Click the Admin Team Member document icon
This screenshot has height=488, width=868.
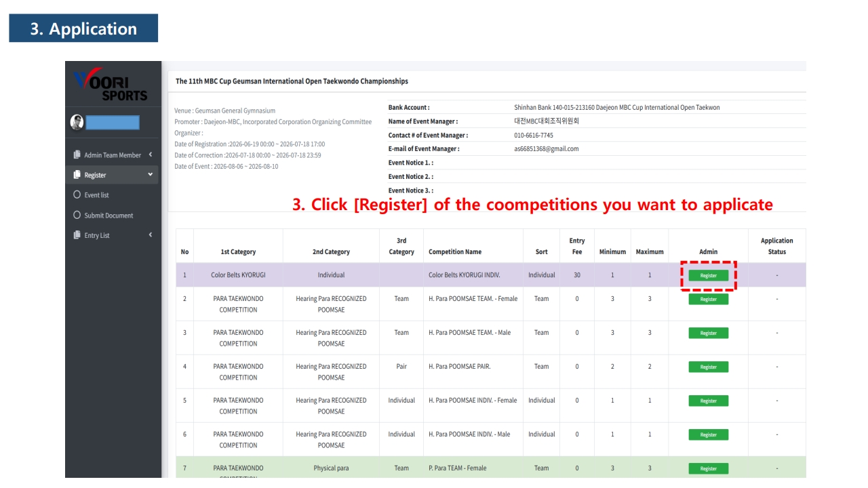click(77, 155)
